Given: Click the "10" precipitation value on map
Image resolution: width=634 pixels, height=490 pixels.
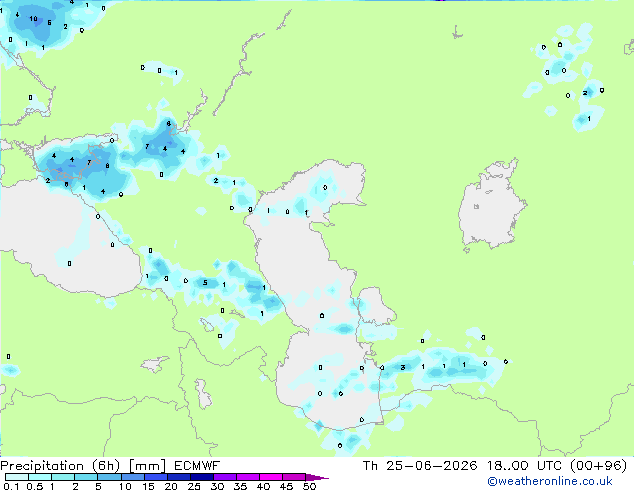Looking at the screenshot, I should point(33,19).
